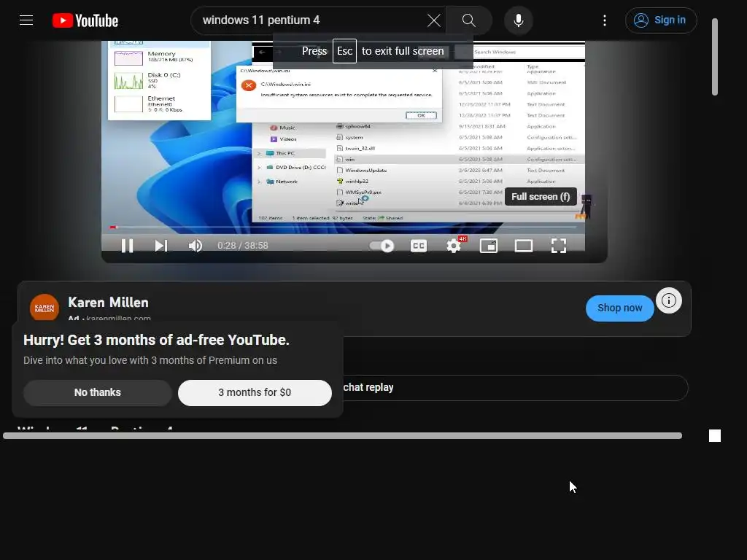Mute the video volume
747x560 pixels.
click(196, 246)
